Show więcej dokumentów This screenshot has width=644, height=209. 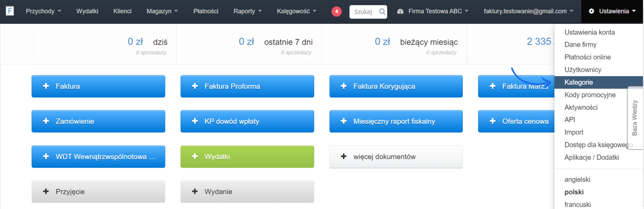coord(396,157)
